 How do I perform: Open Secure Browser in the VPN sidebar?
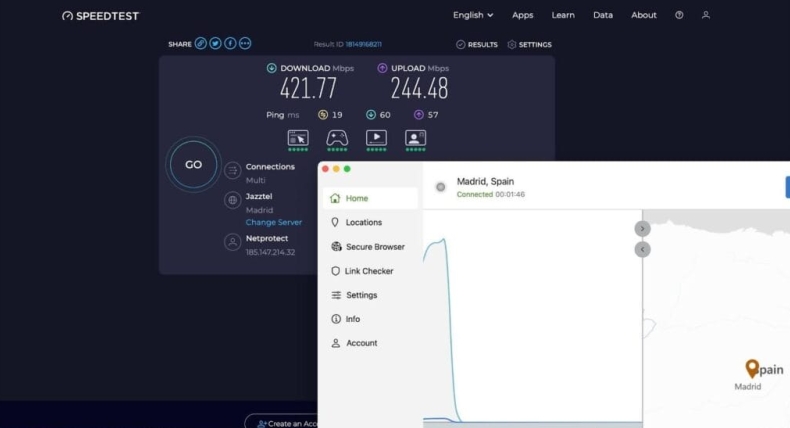tap(370, 247)
